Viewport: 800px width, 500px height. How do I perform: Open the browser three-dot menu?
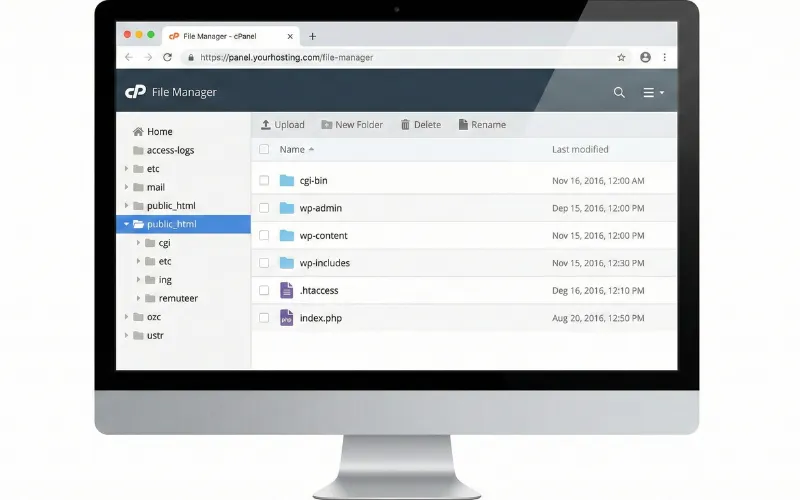[x=664, y=57]
